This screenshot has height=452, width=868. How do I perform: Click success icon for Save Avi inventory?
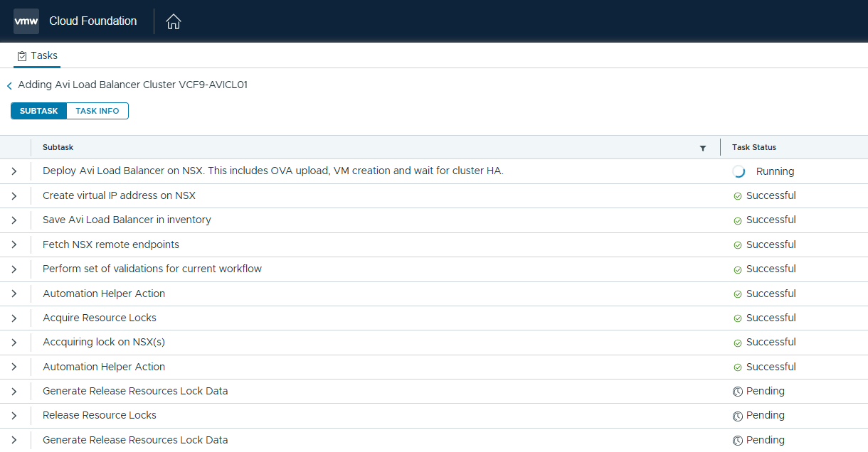tap(738, 220)
